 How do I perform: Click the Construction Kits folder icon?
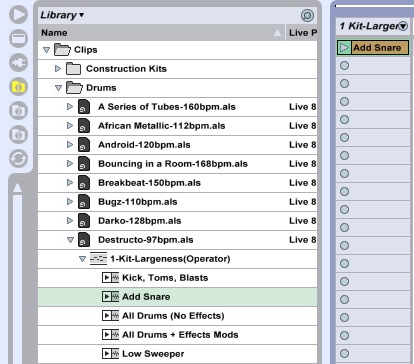pyautogui.click(x=74, y=69)
